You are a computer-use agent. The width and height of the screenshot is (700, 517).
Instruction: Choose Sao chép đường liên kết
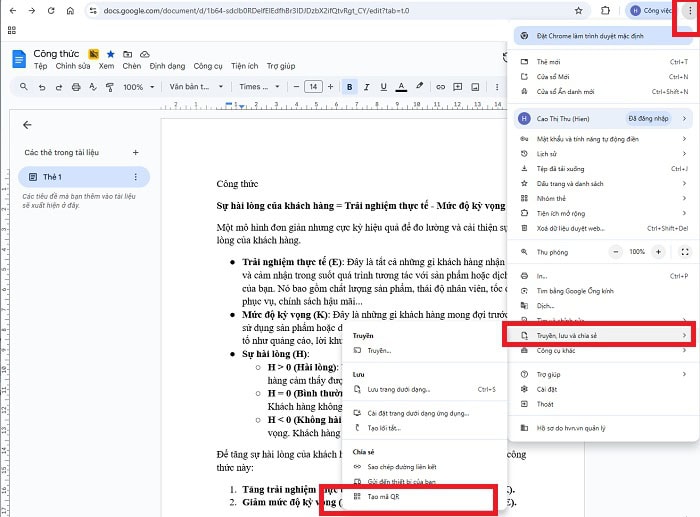pyautogui.click(x=424, y=467)
